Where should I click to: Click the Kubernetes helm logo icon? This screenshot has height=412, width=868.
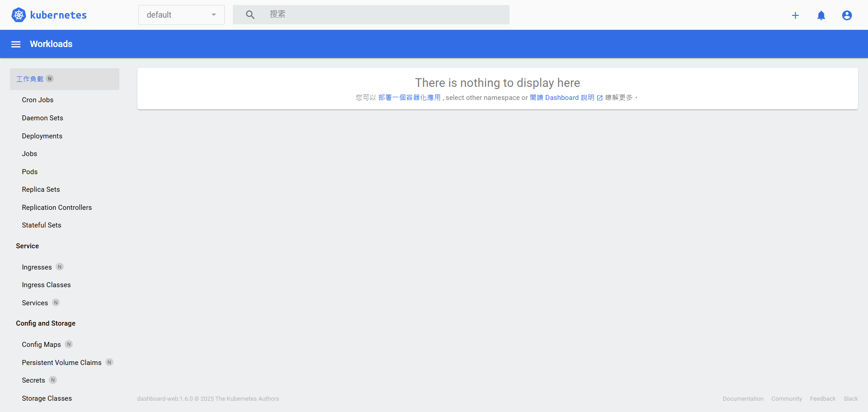pyautogui.click(x=19, y=15)
